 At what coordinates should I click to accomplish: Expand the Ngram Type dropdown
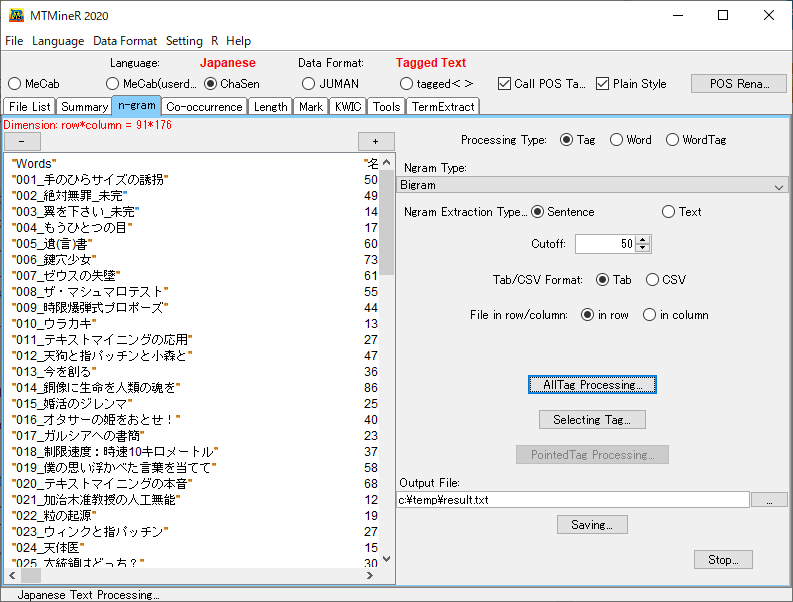pyautogui.click(x=779, y=185)
